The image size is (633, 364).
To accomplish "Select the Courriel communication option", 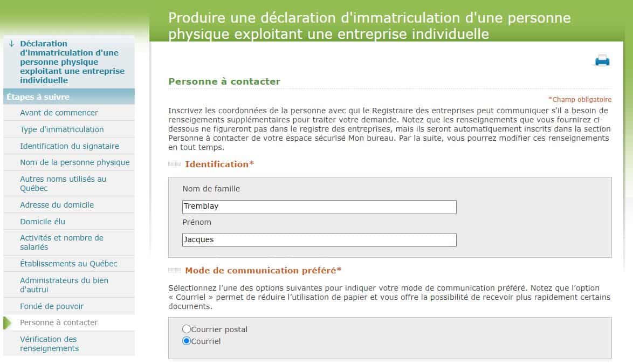I will point(187,341).
